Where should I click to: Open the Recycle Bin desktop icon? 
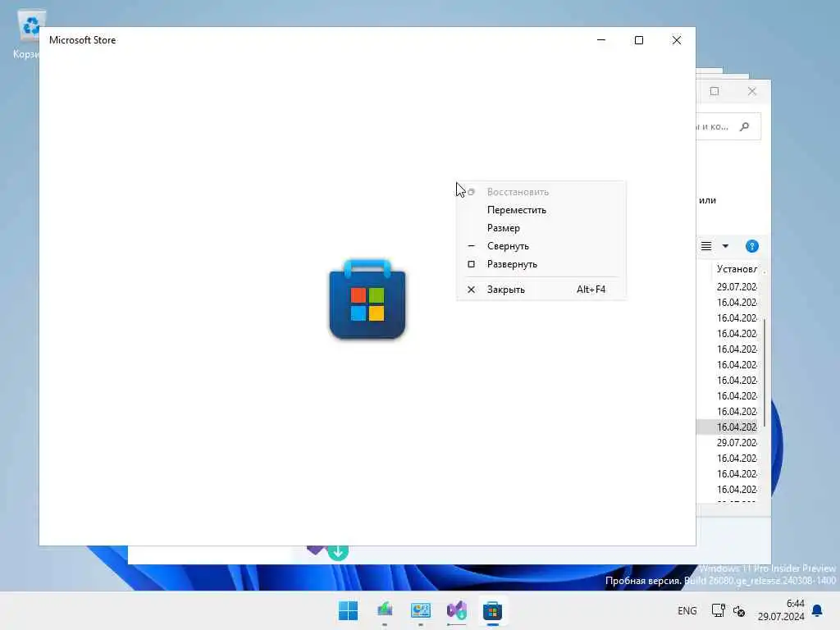click(30, 33)
